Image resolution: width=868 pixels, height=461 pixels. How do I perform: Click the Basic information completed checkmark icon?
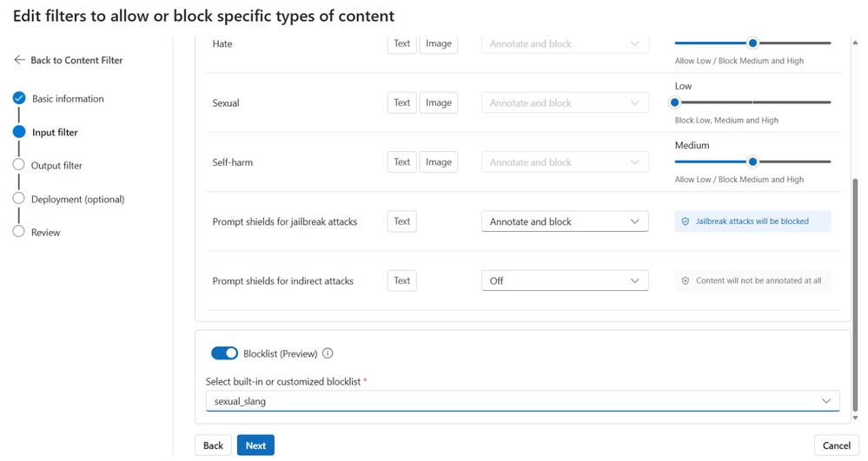(19, 98)
